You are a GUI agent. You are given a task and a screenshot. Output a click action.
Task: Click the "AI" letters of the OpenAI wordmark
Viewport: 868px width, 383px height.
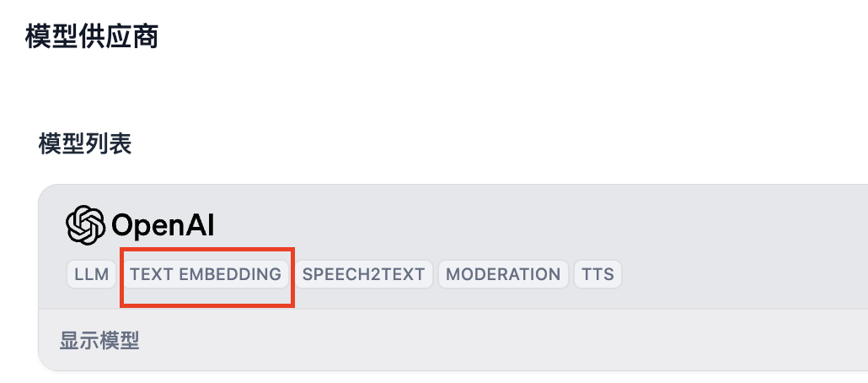point(199,225)
